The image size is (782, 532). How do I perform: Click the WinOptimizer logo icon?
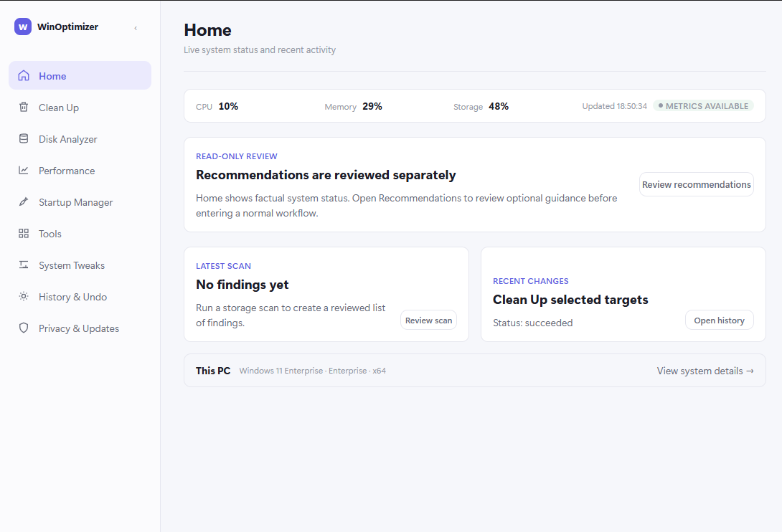click(x=23, y=27)
